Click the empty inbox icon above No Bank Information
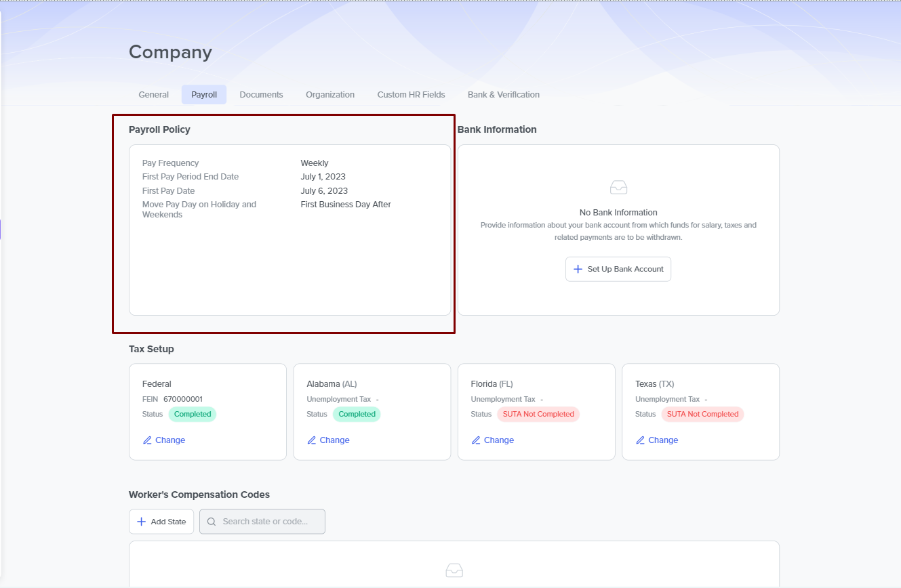 click(x=618, y=188)
